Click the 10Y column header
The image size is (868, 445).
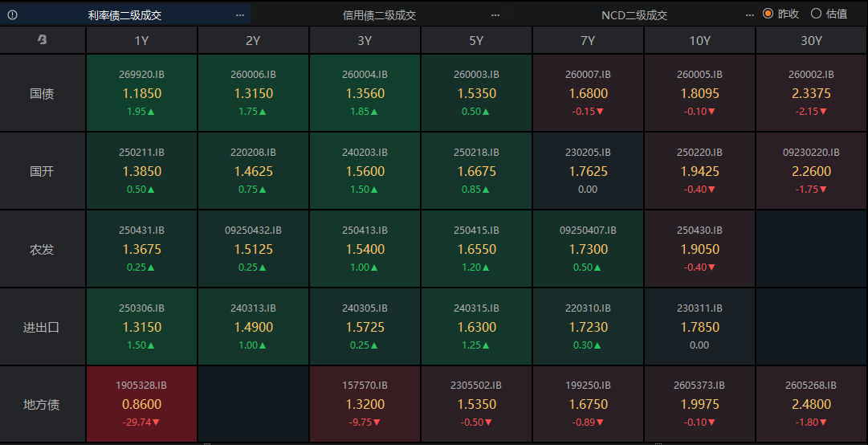click(x=699, y=40)
